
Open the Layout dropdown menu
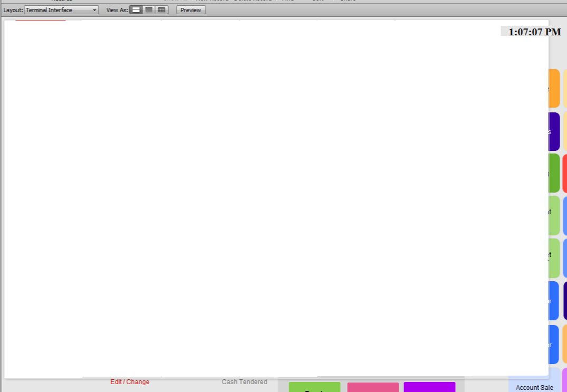tap(62, 10)
